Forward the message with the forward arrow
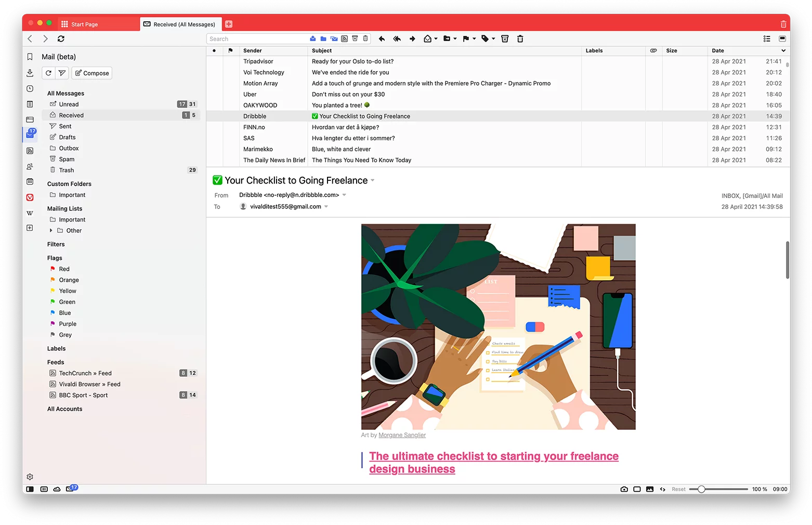 click(x=412, y=39)
